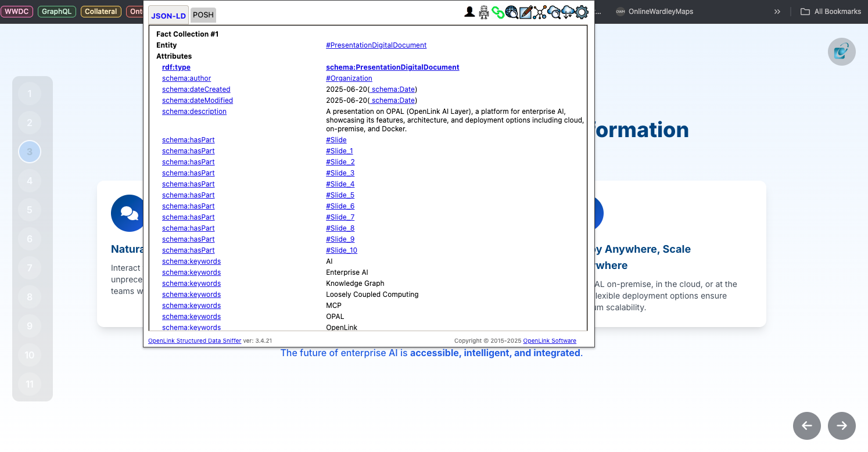The width and height of the screenshot is (868, 452).
Task: Go to the previous slide with left arrow
Action: pyautogui.click(x=807, y=426)
